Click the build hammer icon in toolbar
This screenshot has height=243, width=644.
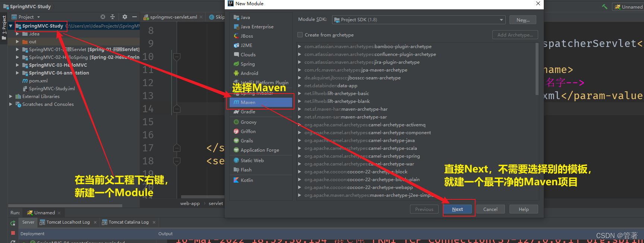tap(604, 7)
